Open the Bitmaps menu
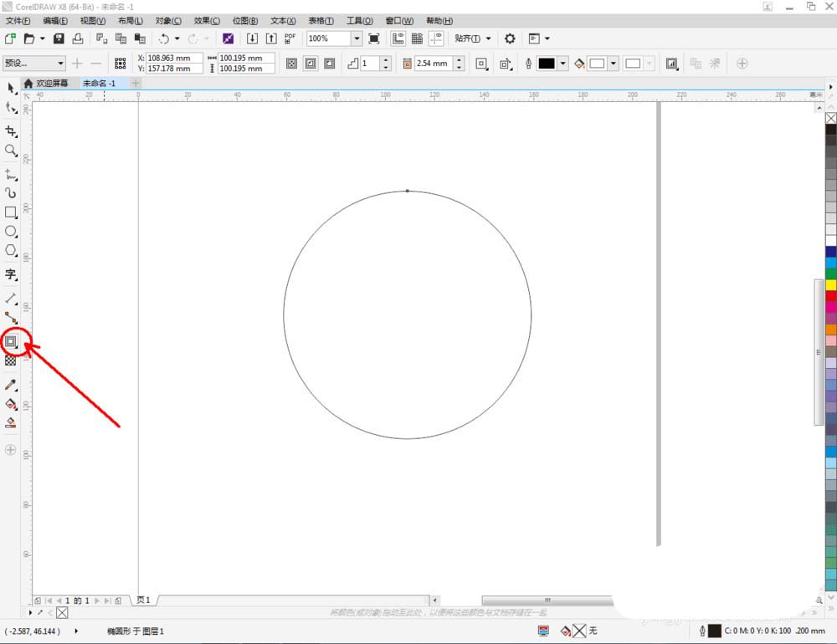837x644 pixels. (x=245, y=21)
